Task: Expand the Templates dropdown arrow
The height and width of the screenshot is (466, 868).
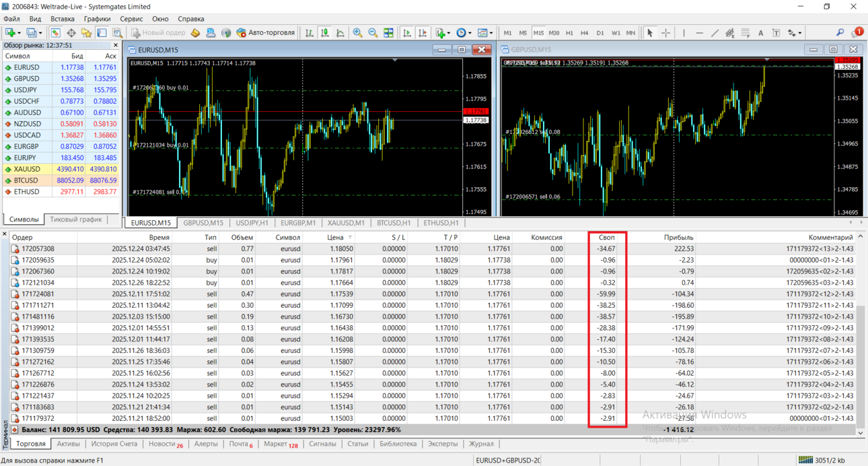Action: (x=491, y=32)
